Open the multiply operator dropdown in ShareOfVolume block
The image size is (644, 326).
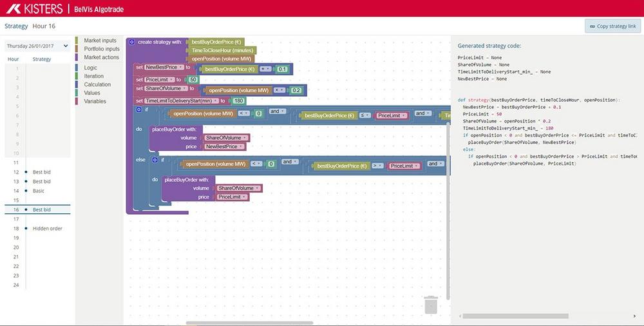pos(279,90)
